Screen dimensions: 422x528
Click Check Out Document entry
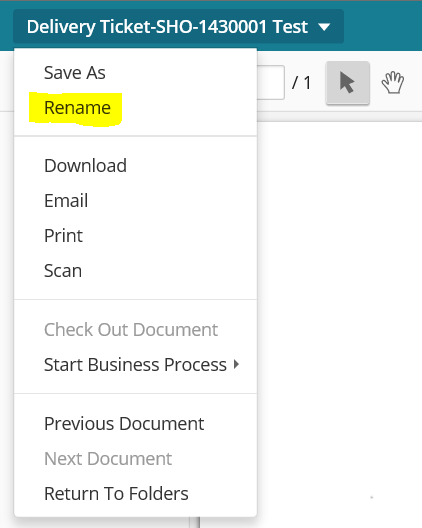(131, 330)
